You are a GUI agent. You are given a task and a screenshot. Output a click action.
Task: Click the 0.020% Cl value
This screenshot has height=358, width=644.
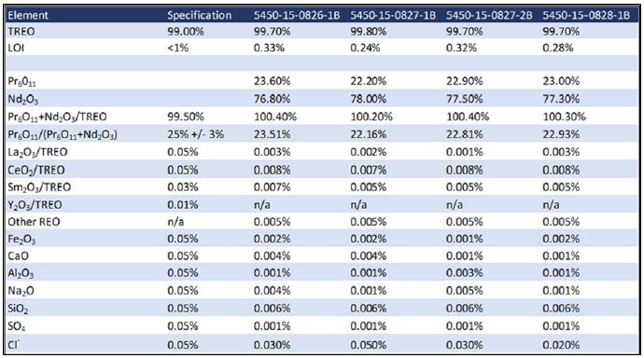561,345
